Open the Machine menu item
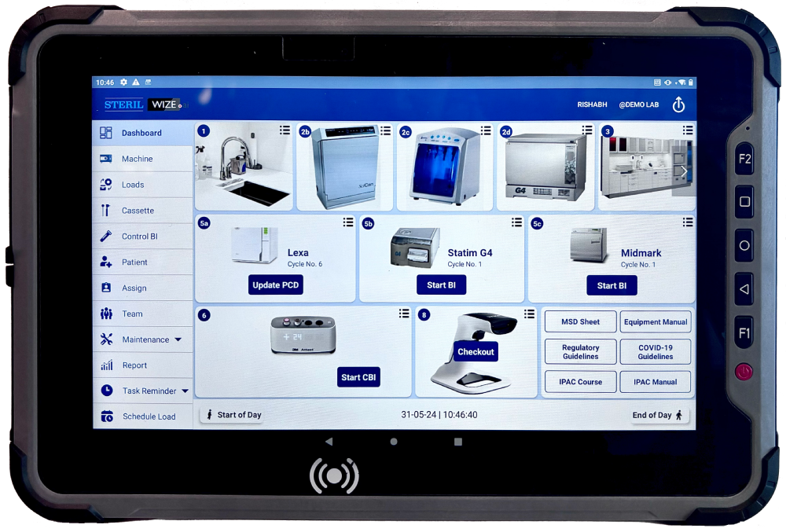Screen dimensions: 786x532 point(137,159)
